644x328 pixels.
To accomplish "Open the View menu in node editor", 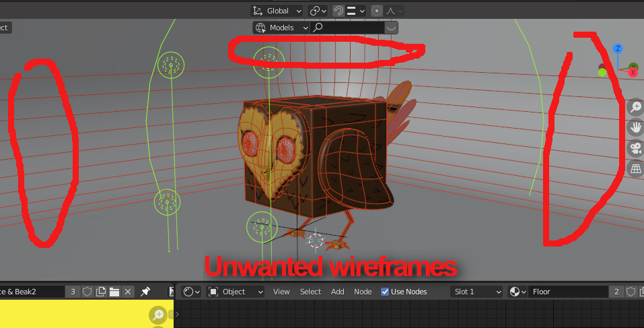I will click(x=281, y=292).
